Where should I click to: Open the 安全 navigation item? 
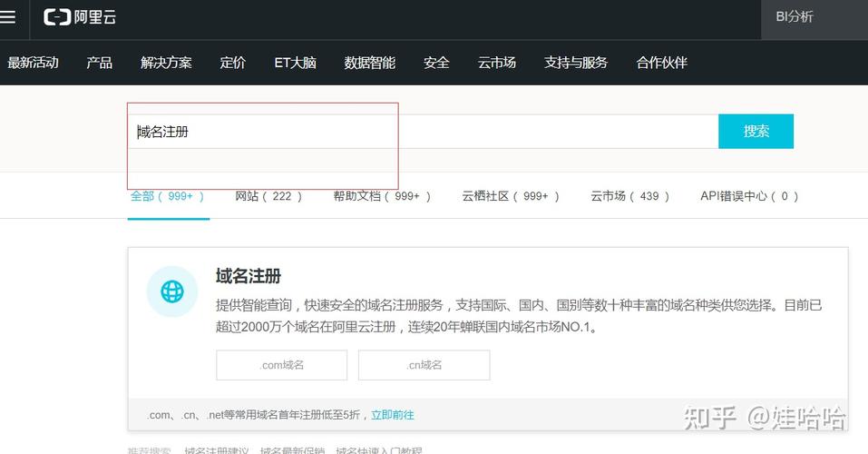pyautogui.click(x=436, y=63)
